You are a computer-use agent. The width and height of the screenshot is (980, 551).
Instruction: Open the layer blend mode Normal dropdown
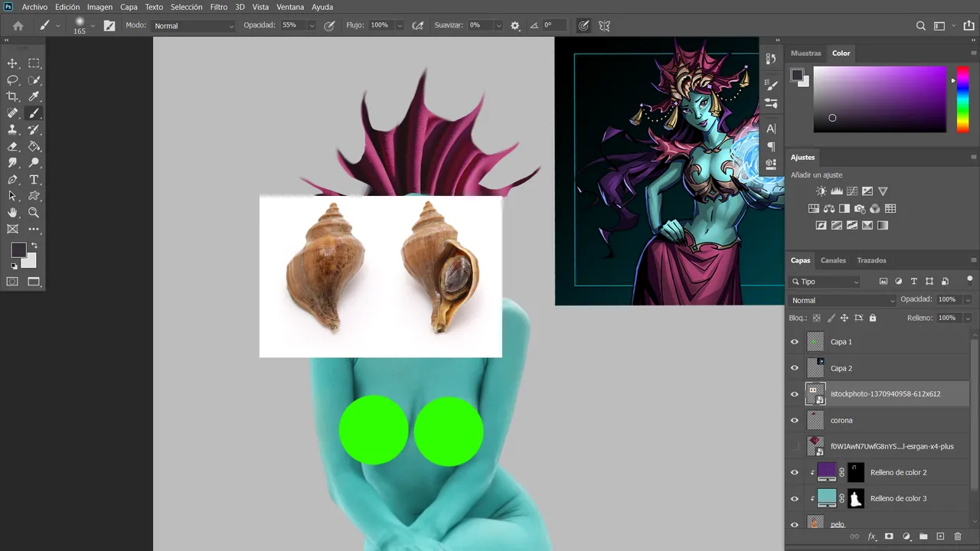click(842, 300)
